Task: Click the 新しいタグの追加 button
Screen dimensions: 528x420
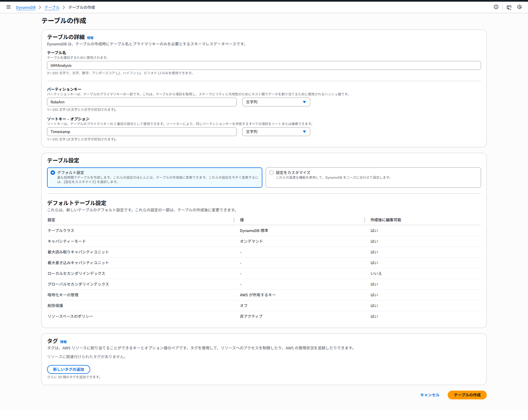Action: (68, 369)
